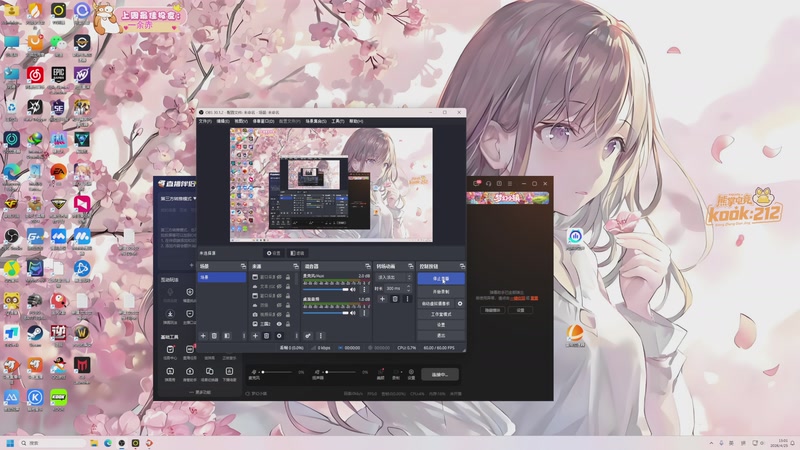Viewport: 800px width, 450px height.
Task: Open OBS Scene Collection menu
Action: (316, 121)
